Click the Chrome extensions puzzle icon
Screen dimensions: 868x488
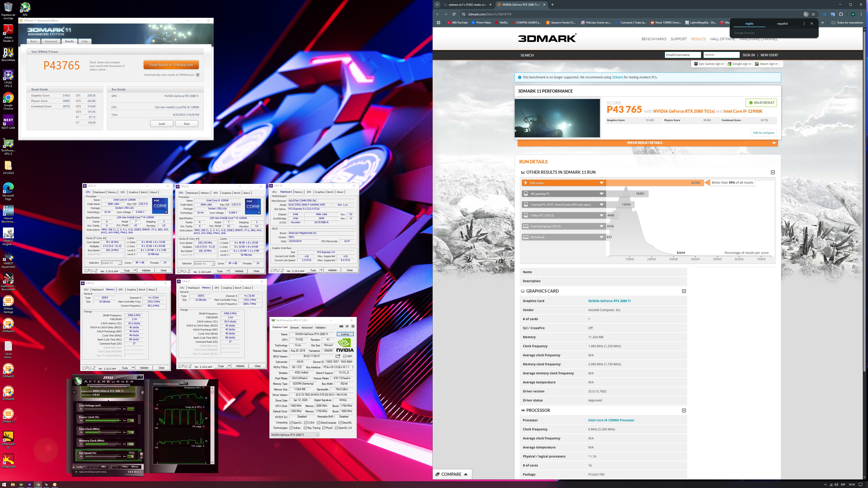(x=841, y=14)
